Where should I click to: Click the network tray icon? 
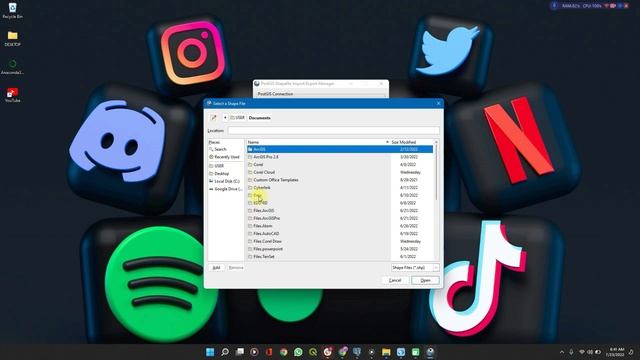[x=582, y=352]
